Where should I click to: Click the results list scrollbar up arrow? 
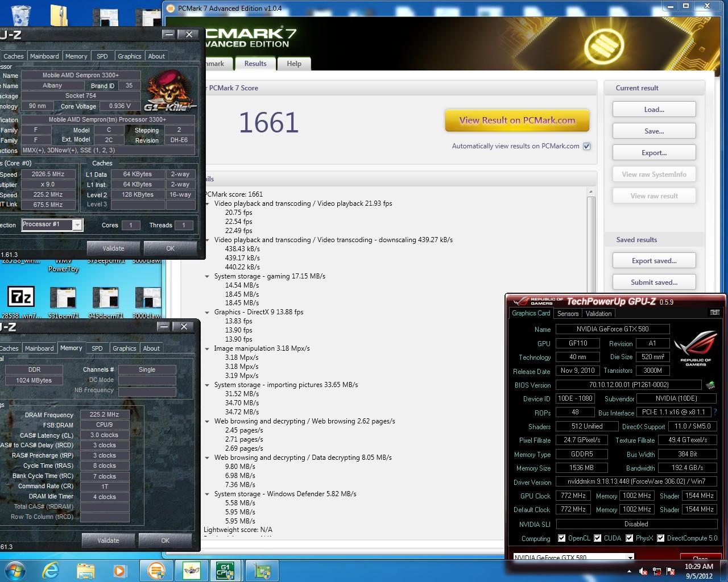pos(591,193)
